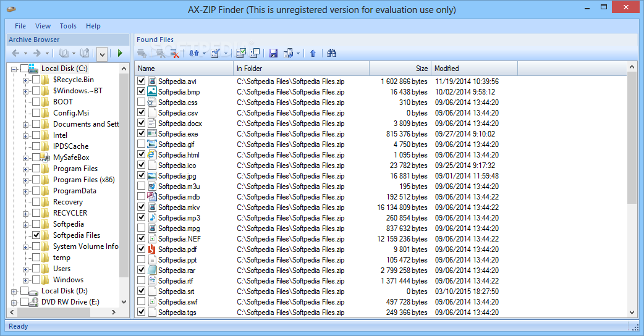Click the application icon in the title bar
644x336 pixels.
tap(11, 9)
